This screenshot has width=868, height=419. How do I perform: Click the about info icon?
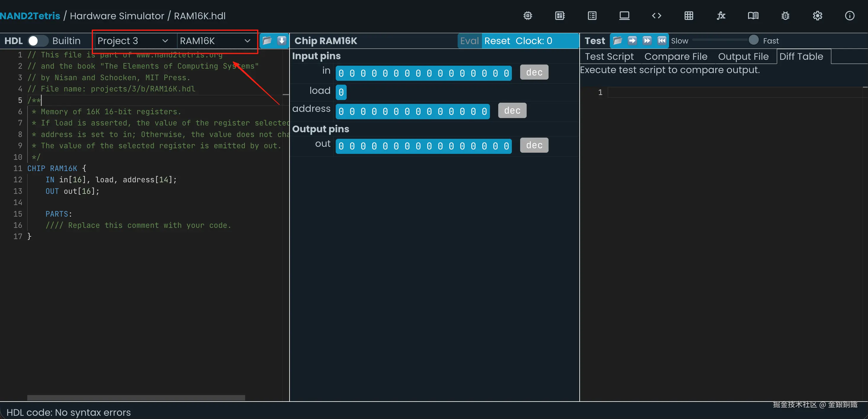849,16
